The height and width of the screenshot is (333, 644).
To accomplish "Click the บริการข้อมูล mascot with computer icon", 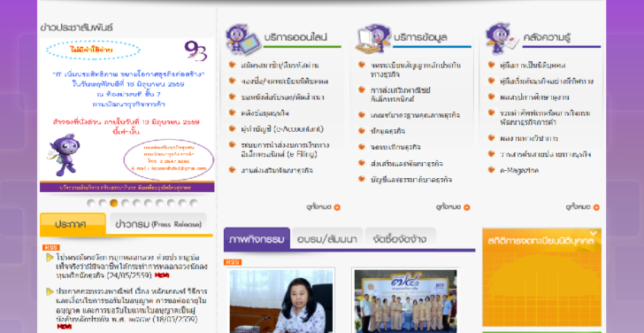I will click(x=373, y=39).
